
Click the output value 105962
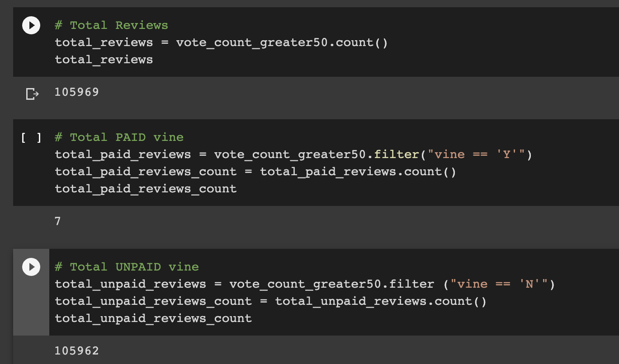pos(76,350)
